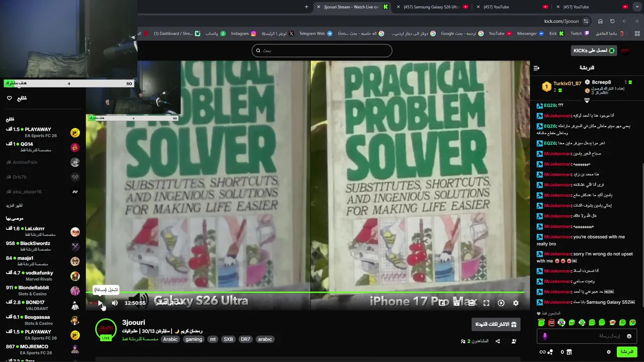Insert the halo green emote
The height and width of the screenshot is (362, 644).
[541, 322]
